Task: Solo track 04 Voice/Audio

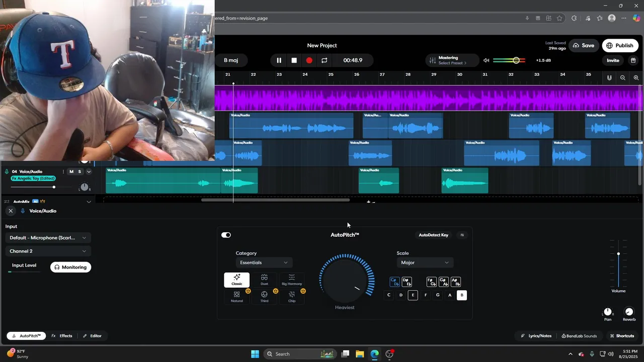Action: [79, 171]
